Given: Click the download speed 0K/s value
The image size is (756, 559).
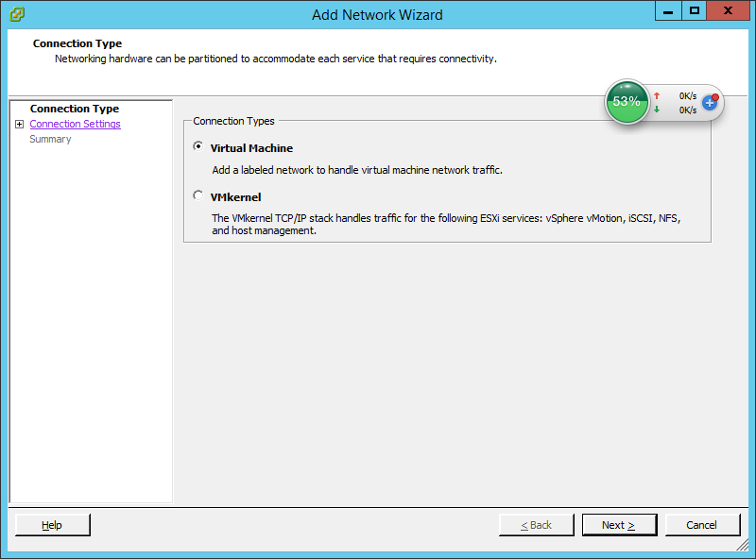Looking at the screenshot, I should coord(688,110).
